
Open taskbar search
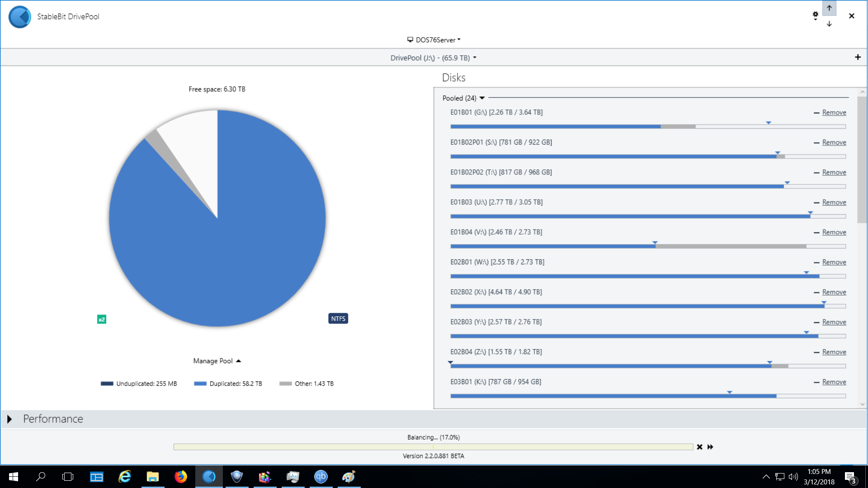coord(41,477)
